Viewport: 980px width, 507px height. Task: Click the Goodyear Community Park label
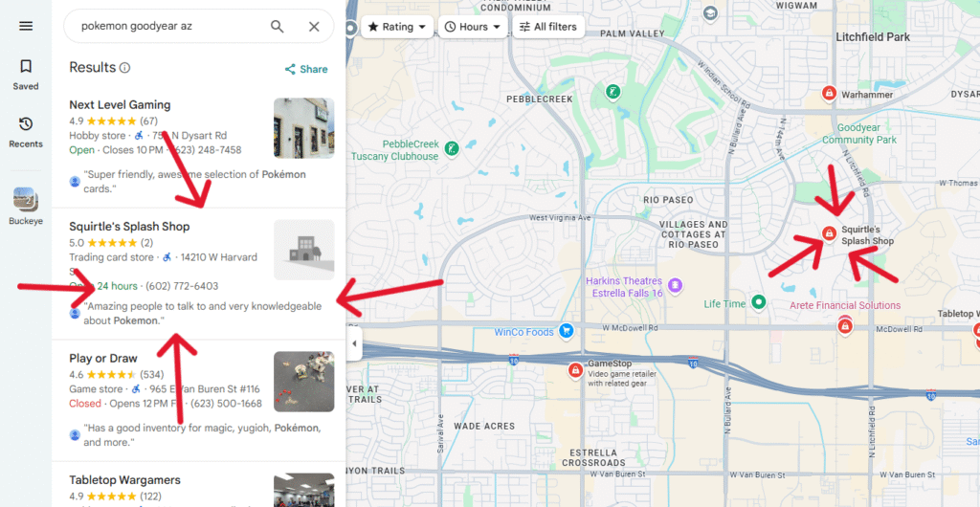(858, 134)
